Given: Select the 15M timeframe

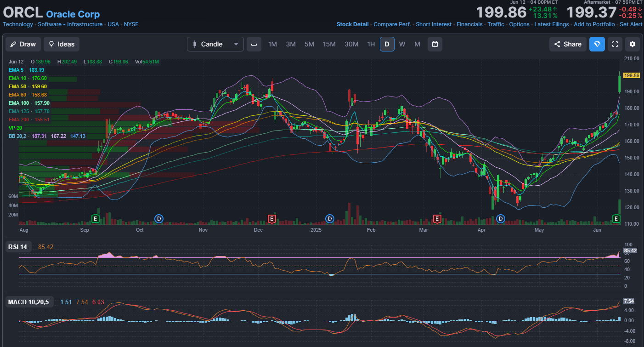Looking at the screenshot, I should (329, 44).
